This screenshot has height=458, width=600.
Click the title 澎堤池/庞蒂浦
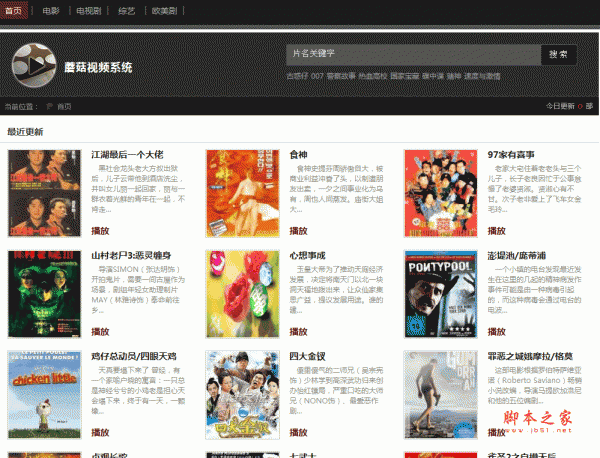pos(517,255)
